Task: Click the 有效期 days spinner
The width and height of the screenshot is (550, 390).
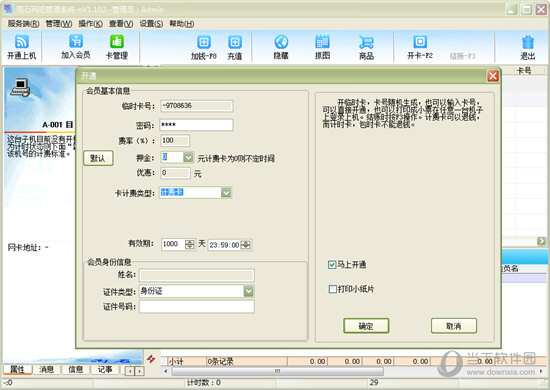Action: pos(190,244)
